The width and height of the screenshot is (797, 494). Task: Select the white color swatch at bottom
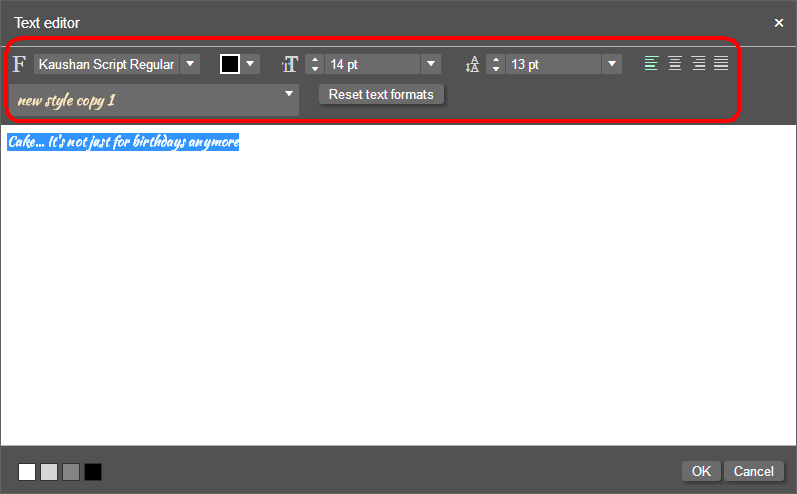27,472
